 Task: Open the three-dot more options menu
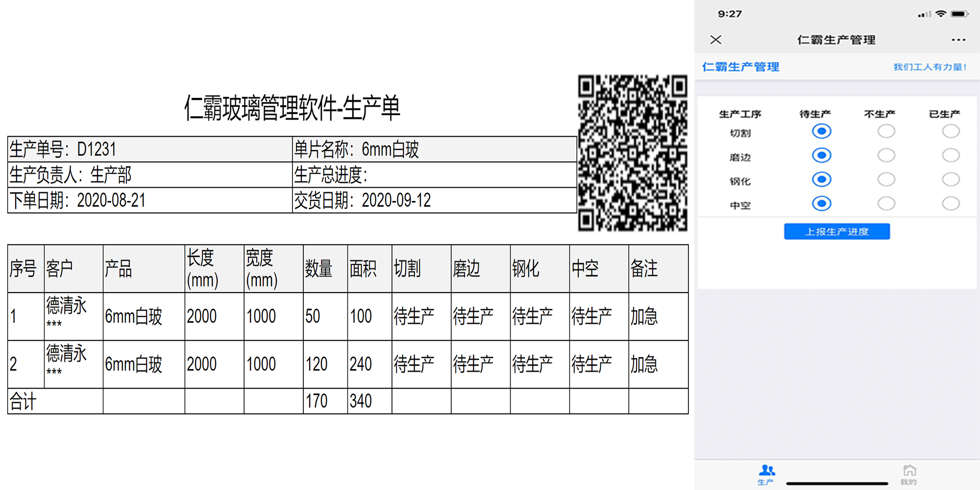[958, 40]
